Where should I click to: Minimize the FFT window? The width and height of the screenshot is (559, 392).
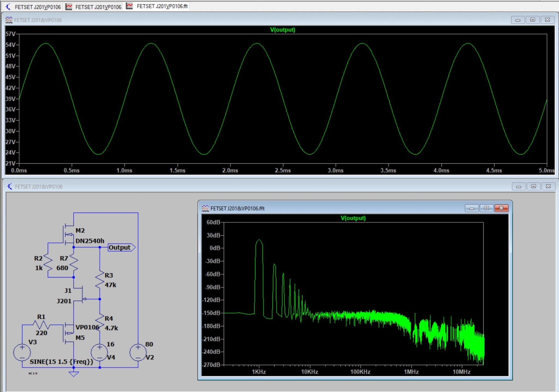click(x=472, y=208)
